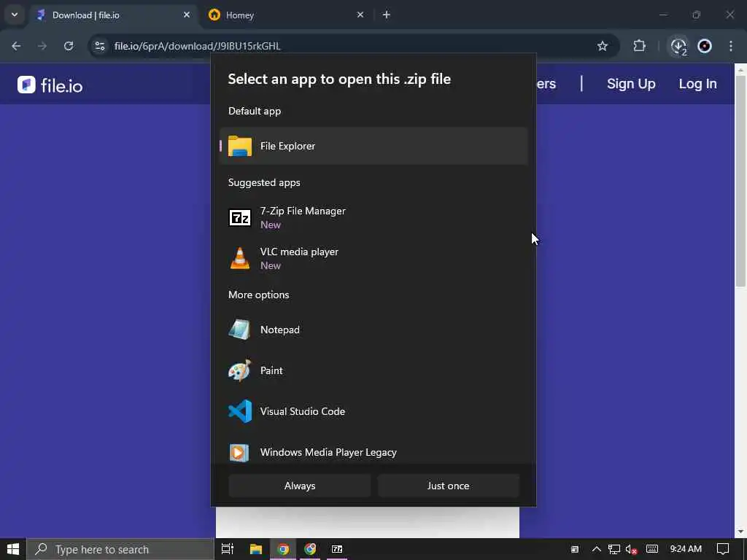
Task: Open the Windows Start menu
Action: [13, 549]
